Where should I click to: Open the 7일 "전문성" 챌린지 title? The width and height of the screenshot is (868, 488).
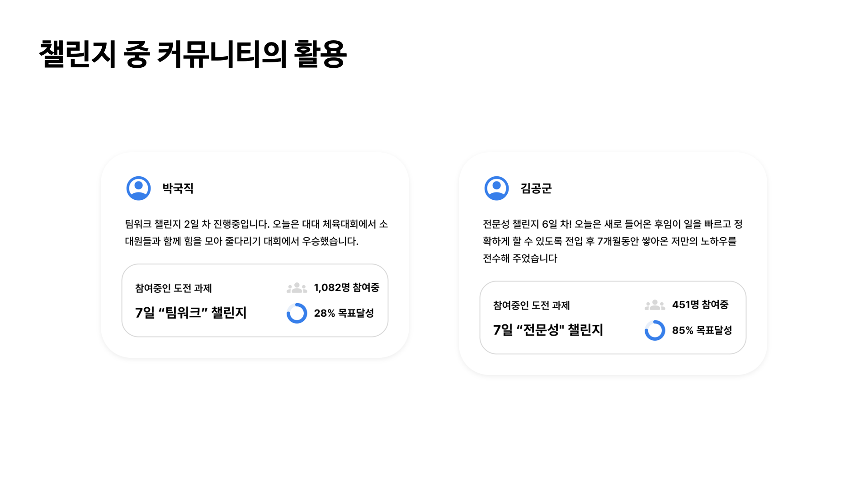pyautogui.click(x=548, y=330)
